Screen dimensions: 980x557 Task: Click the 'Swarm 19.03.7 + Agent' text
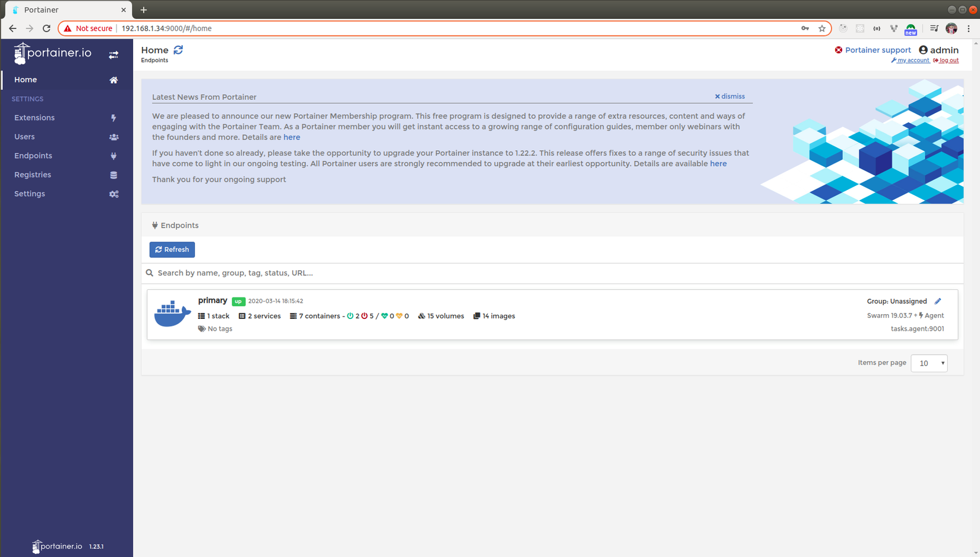click(x=905, y=315)
